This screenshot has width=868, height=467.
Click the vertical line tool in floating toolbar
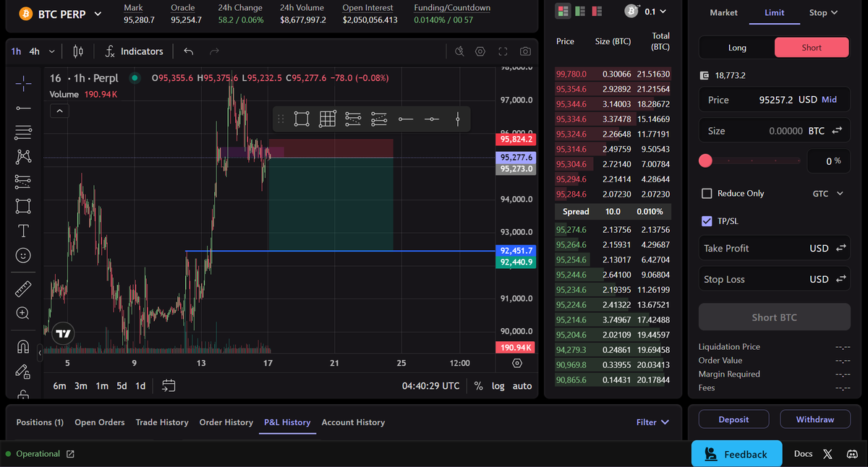point(458,119)
